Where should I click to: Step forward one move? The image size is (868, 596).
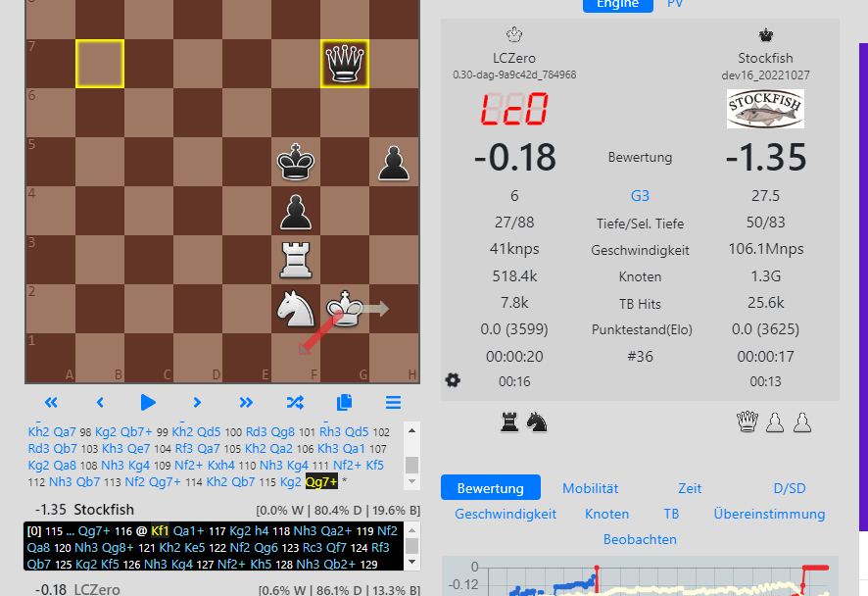197,402
